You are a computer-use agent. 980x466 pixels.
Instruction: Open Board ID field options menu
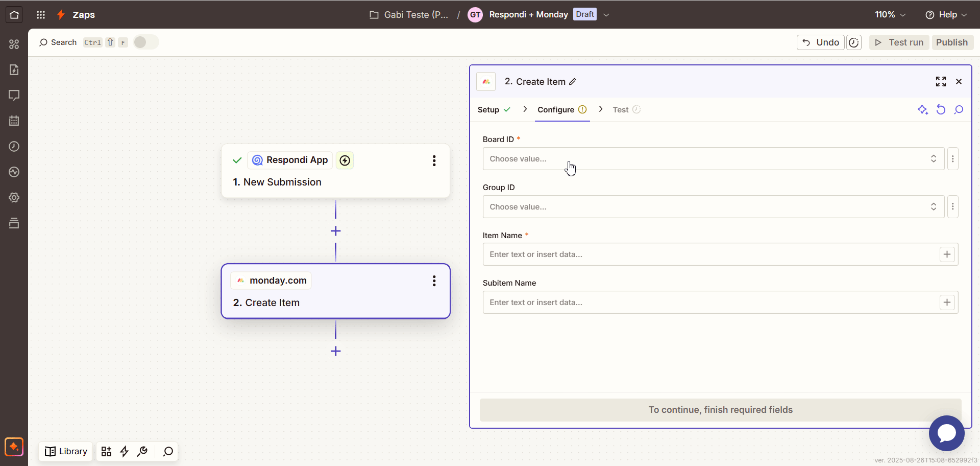point(952,159)
